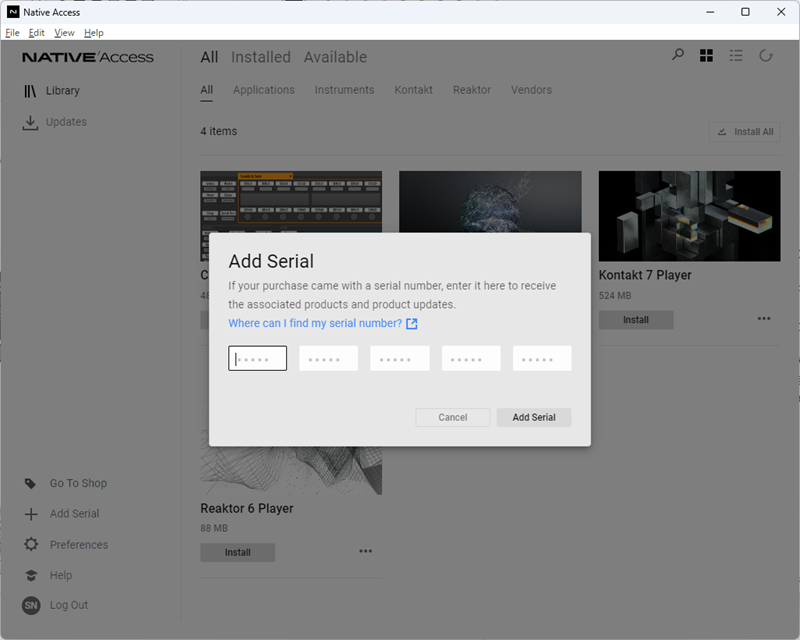
Task: Switch to the Available tab
Action: [335, 57]
